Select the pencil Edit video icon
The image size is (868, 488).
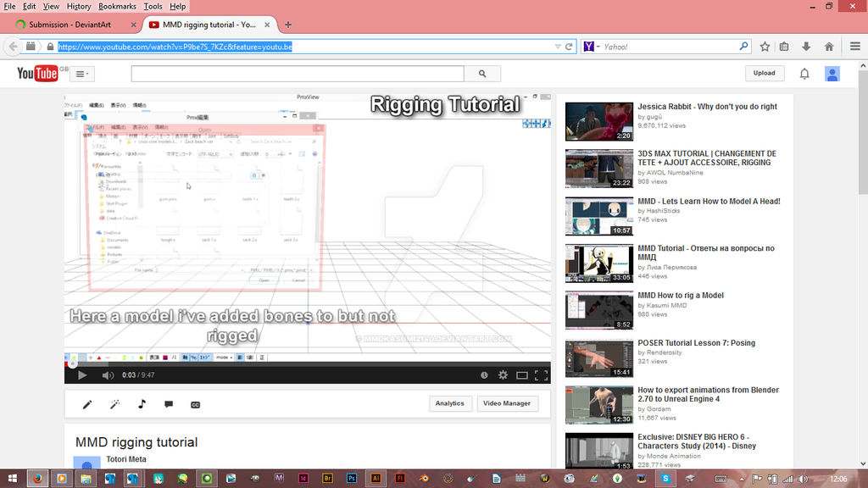tap(87, 404)
